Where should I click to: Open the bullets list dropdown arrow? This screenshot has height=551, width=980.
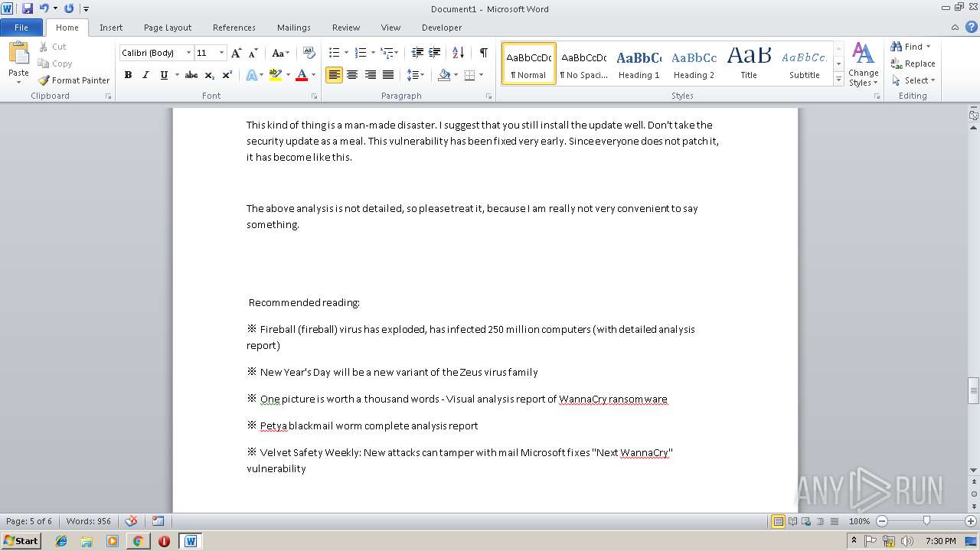346,53
